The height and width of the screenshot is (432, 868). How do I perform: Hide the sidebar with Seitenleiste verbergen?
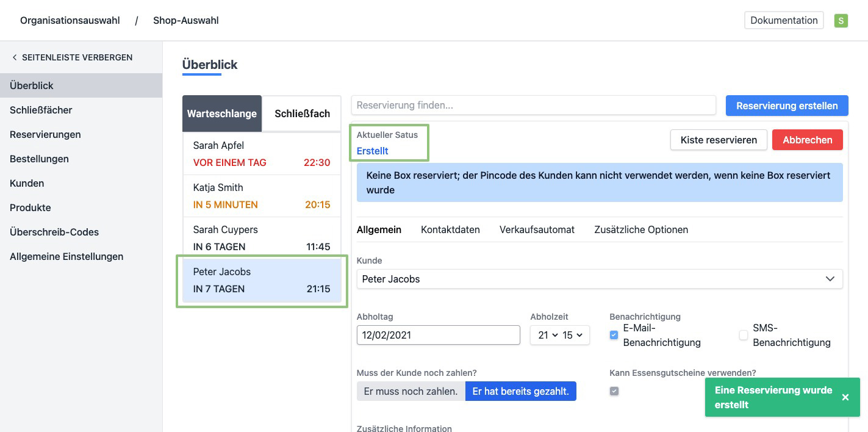pos(72,57)
